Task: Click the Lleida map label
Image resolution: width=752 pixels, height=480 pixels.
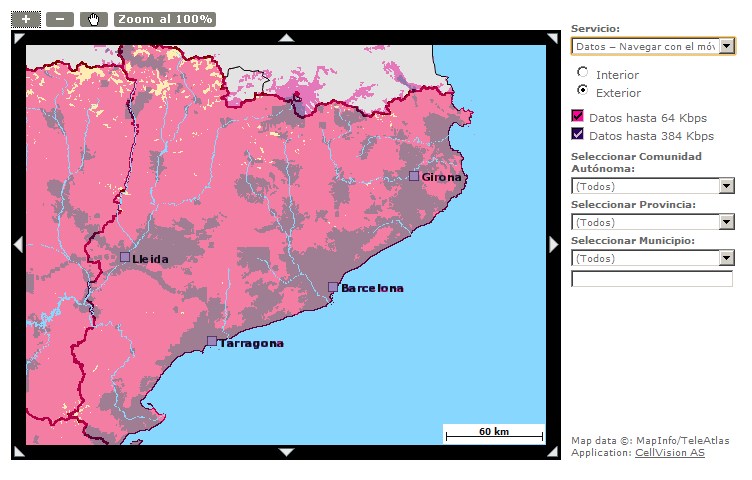Action: pyautogui.click(x=150, y=259)
